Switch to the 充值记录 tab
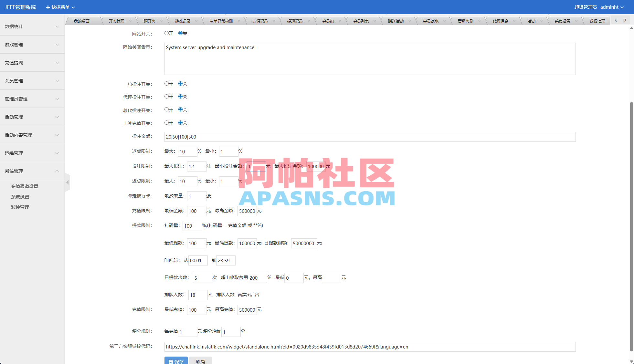This screenshot has height=364, width=634. pyautogui.click(x=260, y=20)
